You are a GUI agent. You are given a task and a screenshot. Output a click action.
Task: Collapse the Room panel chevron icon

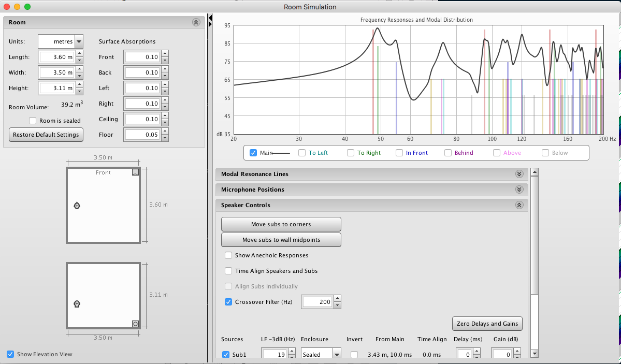[x=196, y=22]
